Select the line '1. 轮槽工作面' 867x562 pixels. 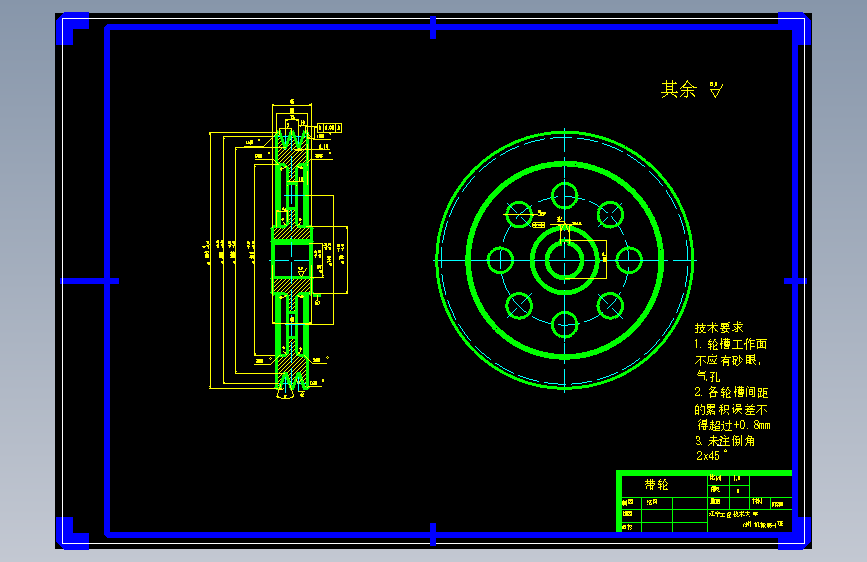(730, 344)
